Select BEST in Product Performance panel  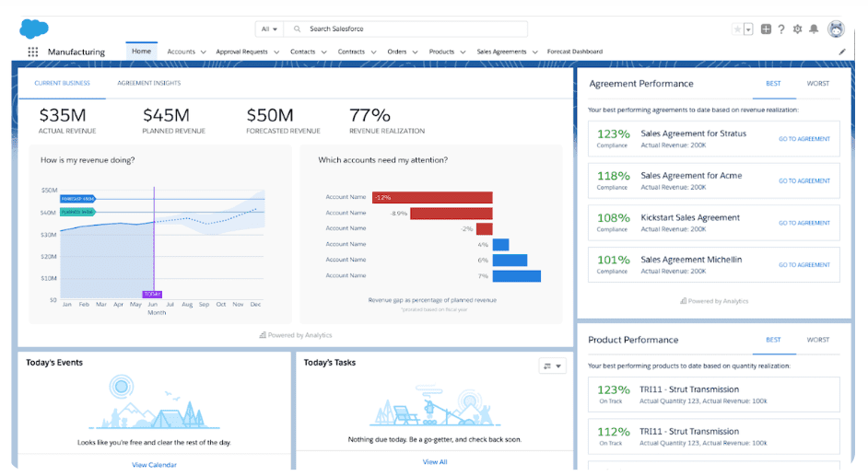point(773,340)
